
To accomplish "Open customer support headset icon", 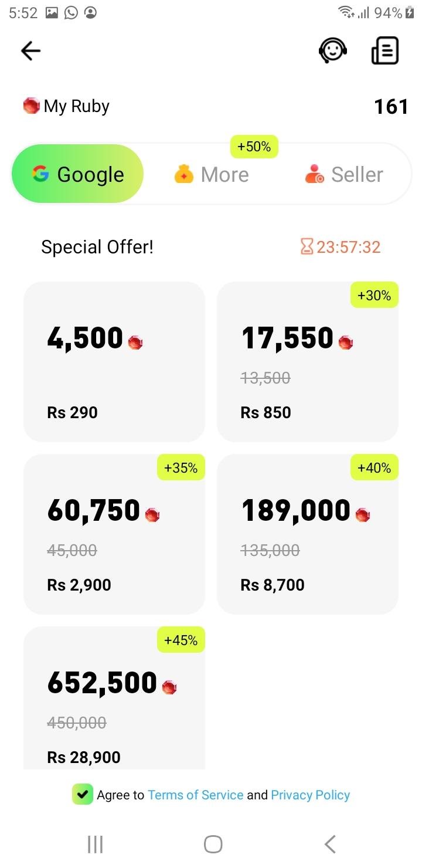I will tap(333, 50).
